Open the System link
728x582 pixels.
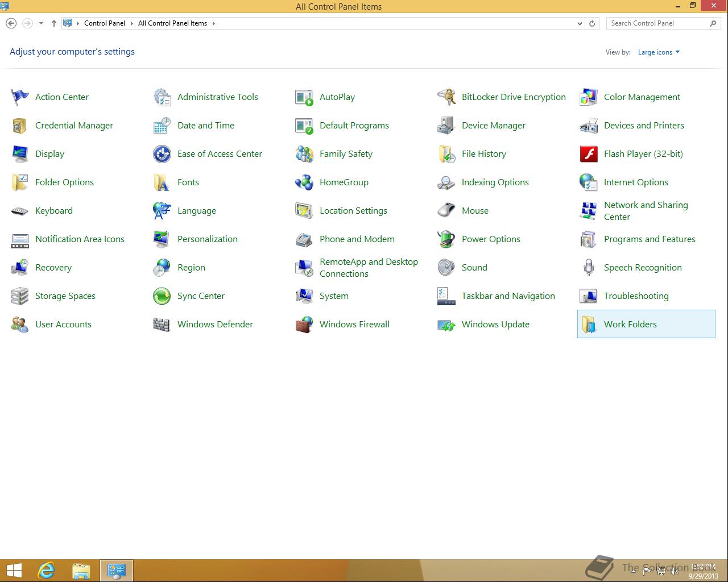coord(334,296)
